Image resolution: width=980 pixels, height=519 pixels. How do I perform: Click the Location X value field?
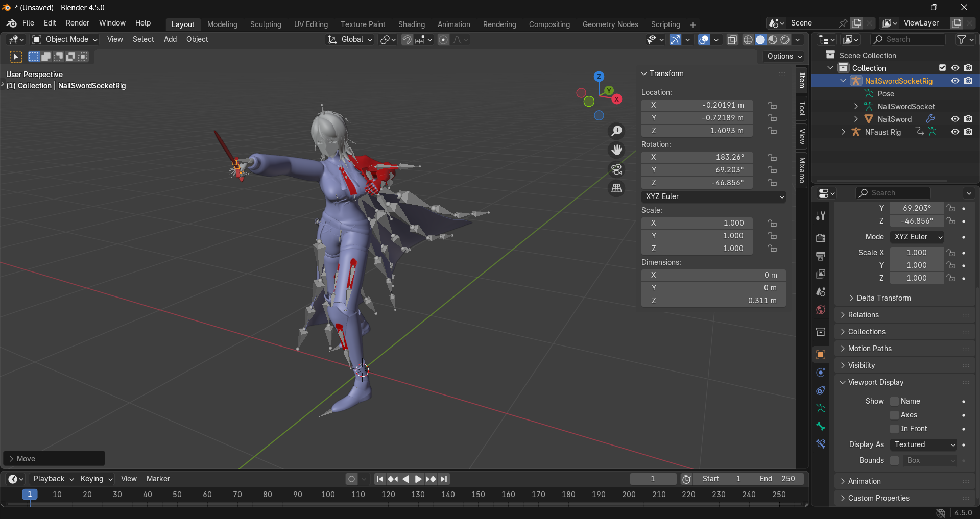tap(697, 105)
